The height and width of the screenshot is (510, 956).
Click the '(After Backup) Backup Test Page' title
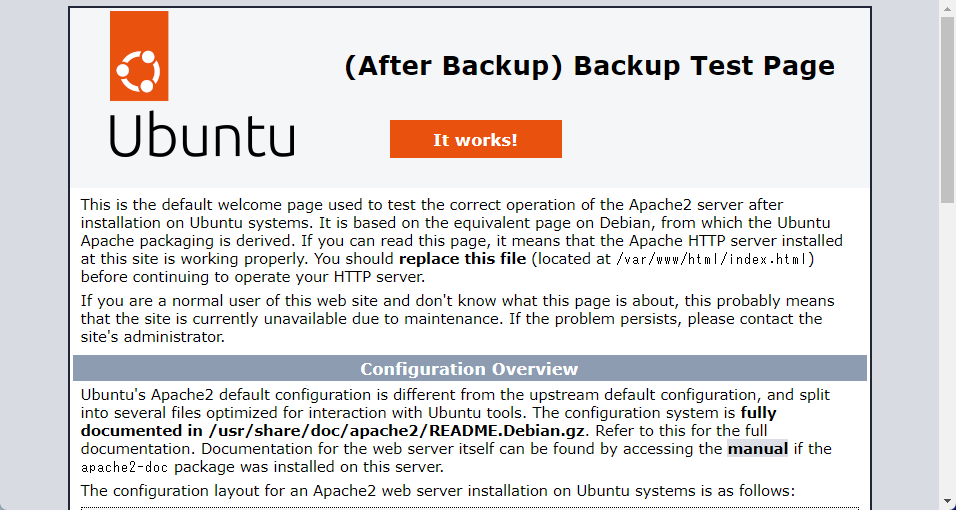point(590,66)
